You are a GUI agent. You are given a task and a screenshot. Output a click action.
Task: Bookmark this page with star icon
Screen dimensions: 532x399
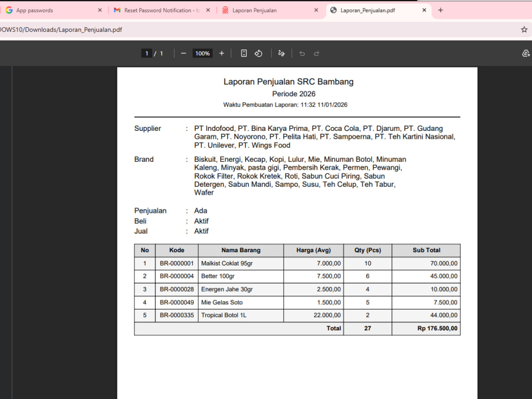524,29
